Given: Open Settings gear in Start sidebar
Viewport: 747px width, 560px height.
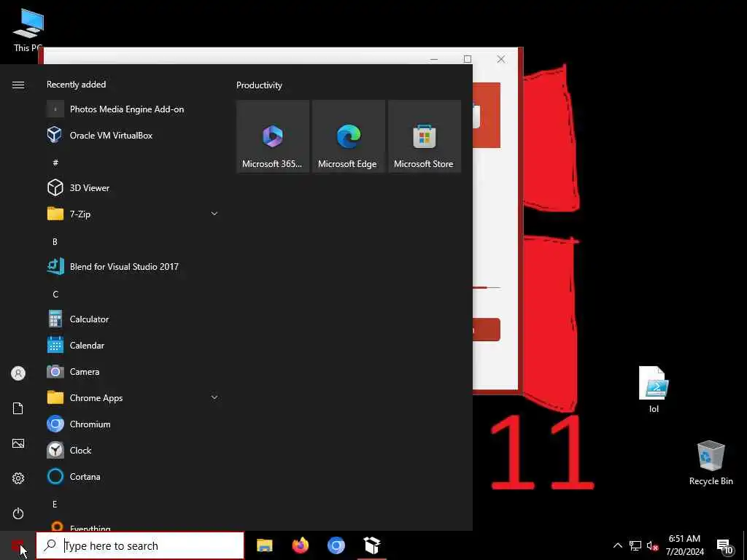Looking at the screenshot, I should [x=18, y=478].
